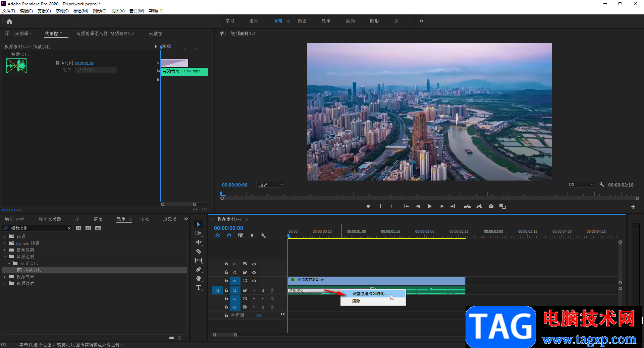The height and width of the screenshot is (348, 644).
Task: Collapse the 交叉淡化 folder
Action: pyautogui.click(x=9, y=263)
